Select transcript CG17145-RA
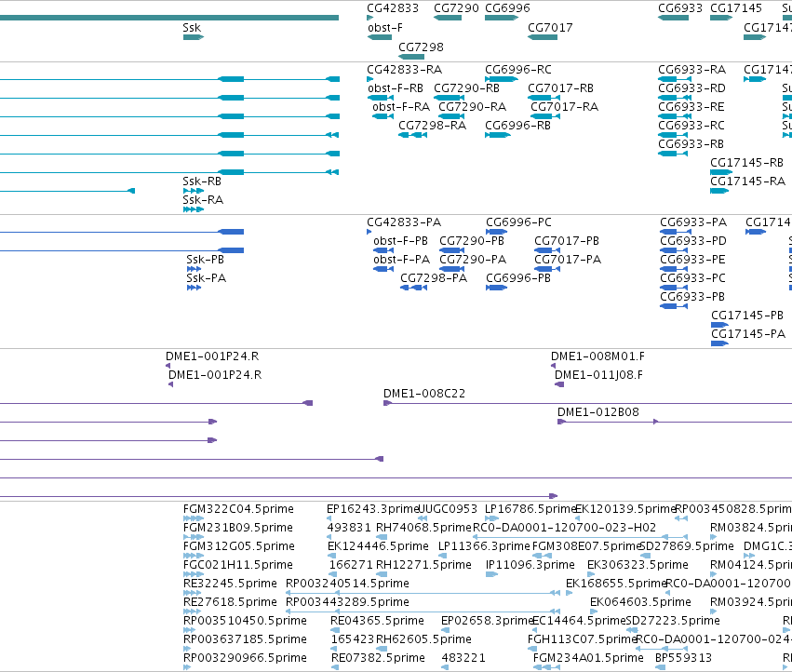The image size is (792, 672). click(747, 181)
